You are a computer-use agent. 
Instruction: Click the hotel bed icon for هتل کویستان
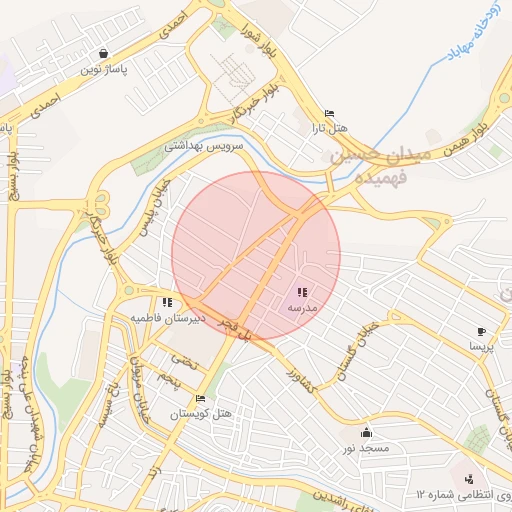[200, 398]
